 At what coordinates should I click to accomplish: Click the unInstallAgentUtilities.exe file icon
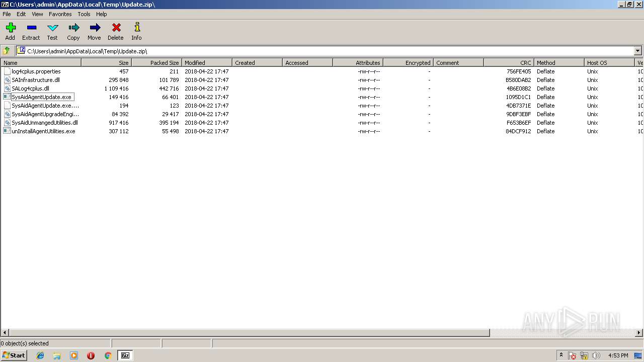[7, 131]
